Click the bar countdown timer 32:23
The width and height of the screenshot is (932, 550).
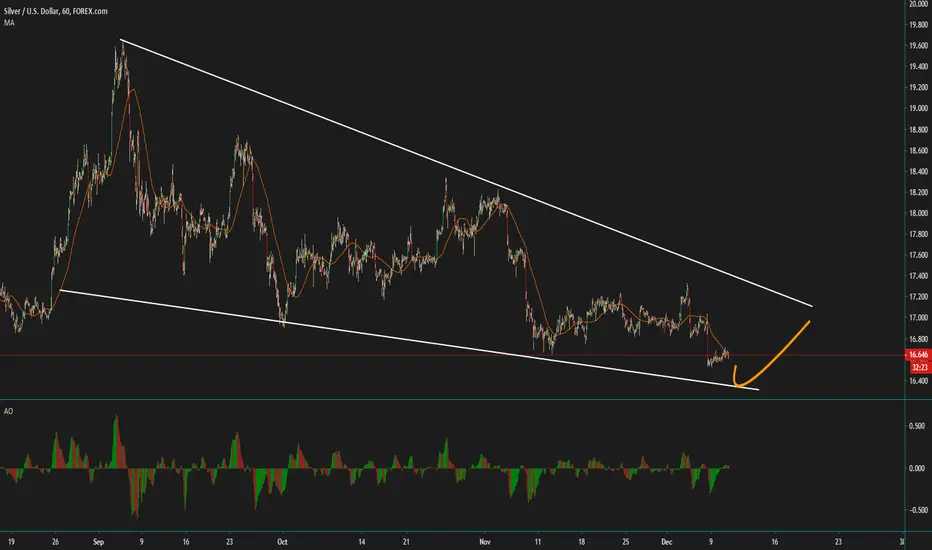919,367
